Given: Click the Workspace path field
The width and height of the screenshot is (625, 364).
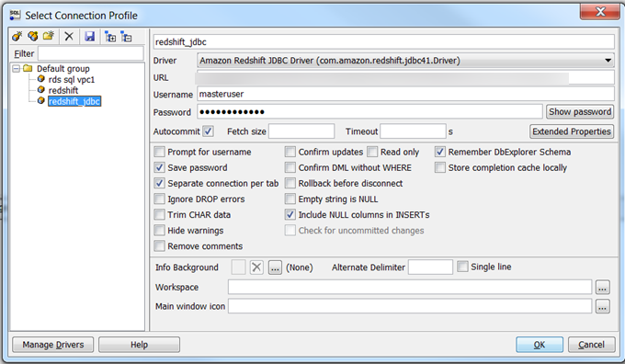Looking at the screenshot, I should [x=410, y=287].
